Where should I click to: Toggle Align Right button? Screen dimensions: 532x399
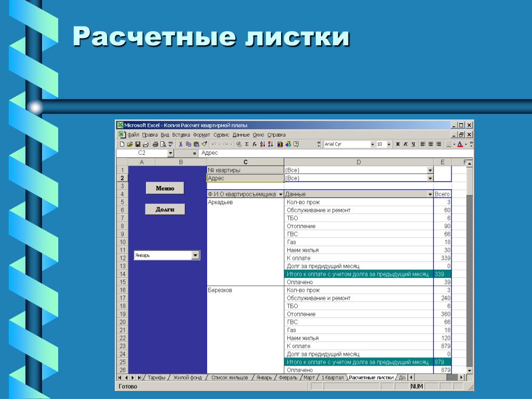click(438, 144)
